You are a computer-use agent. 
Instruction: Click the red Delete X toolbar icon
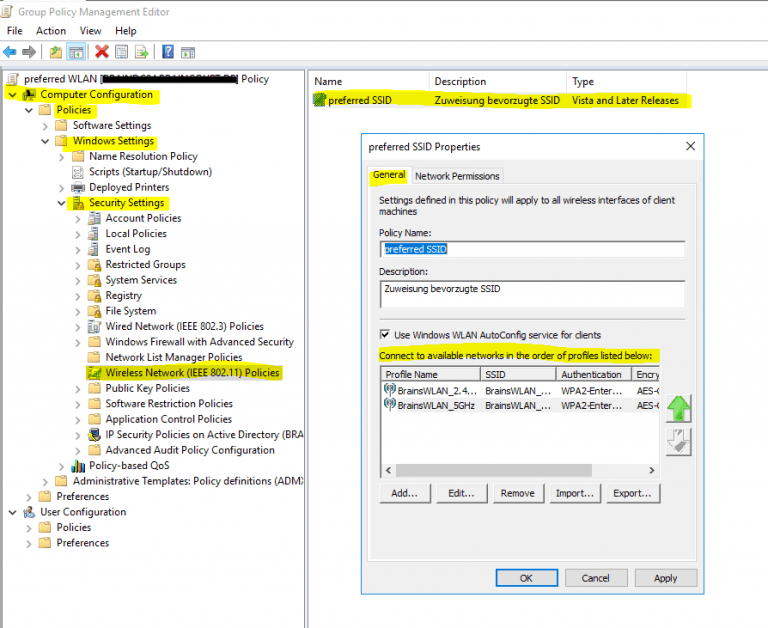102,51
